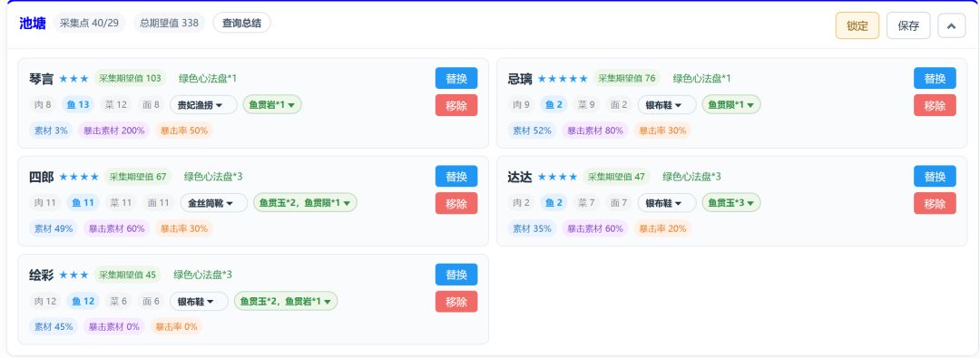Click 素材 49% tag
This screenshot has width=980, height=358.
[x=54, y=228]
